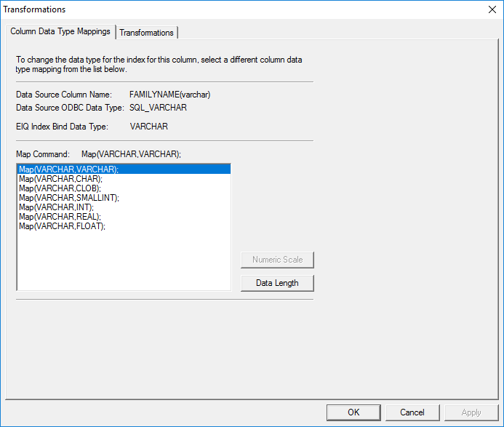Pick the Map(VARCHAR,FLOAT); mapping
This screenshot has width=504, height=427.
point(124,226)
